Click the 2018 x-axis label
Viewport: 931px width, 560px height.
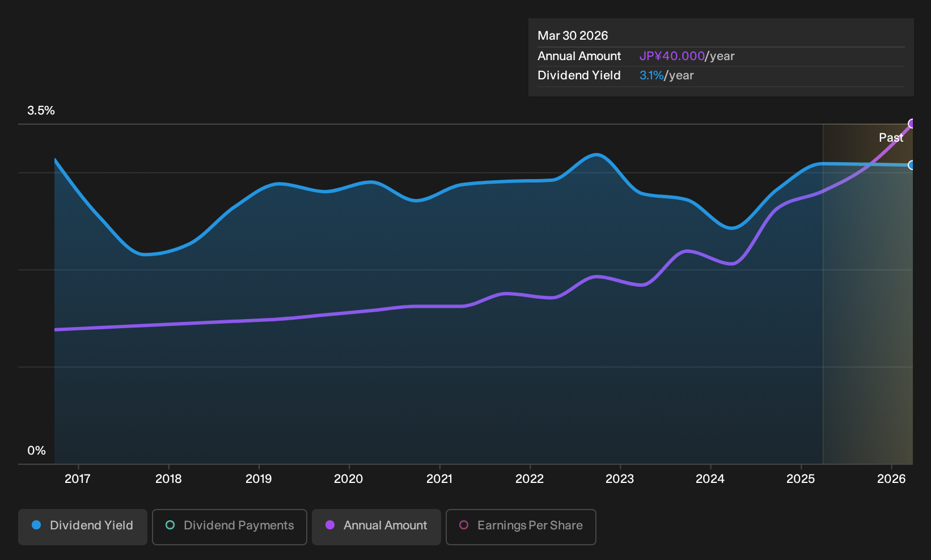[168, 479]
